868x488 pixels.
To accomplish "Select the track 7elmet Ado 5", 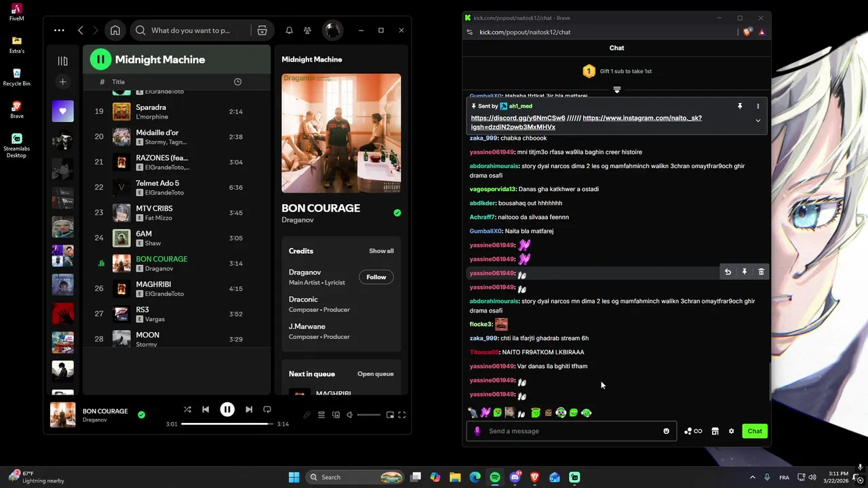I will point(176,187).
